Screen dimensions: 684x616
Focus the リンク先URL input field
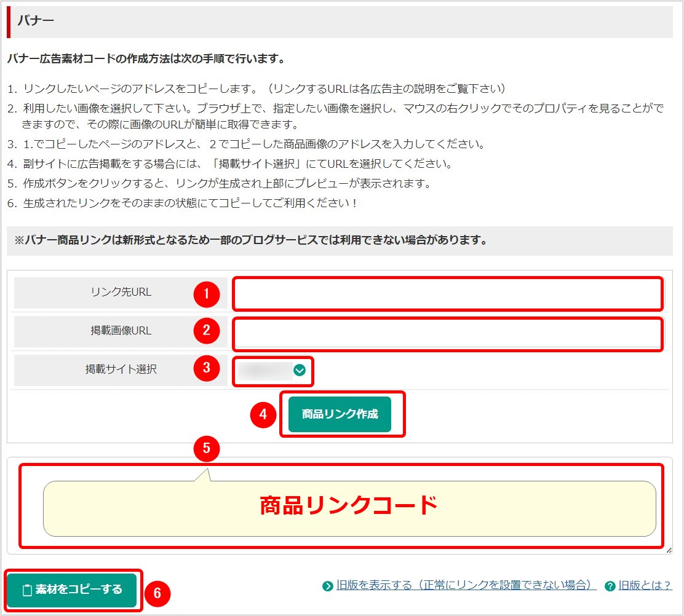click(x=447, y=293)
